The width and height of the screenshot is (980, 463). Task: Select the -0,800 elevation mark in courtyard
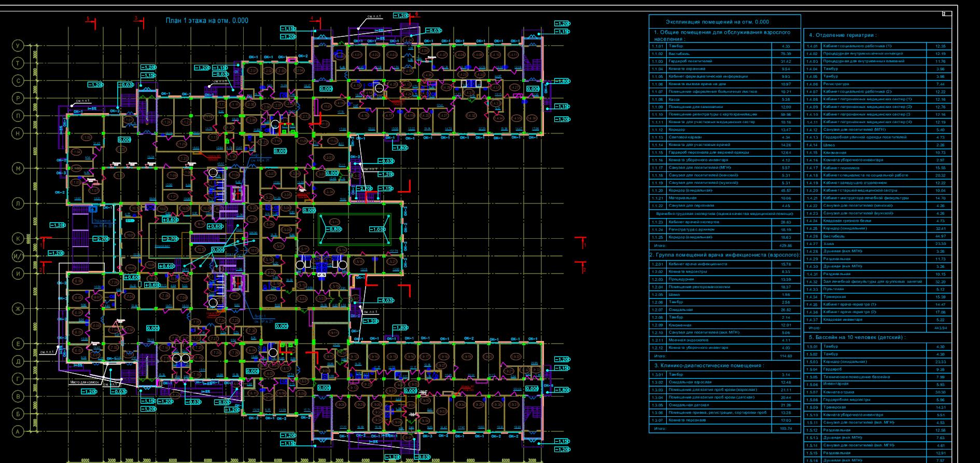(x=334, y=229)
